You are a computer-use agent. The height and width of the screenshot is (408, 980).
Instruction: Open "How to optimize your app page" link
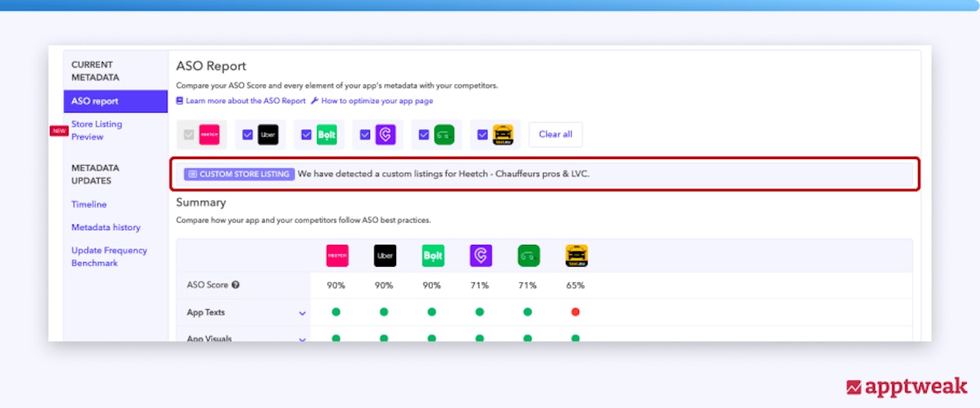pos(376,101)
